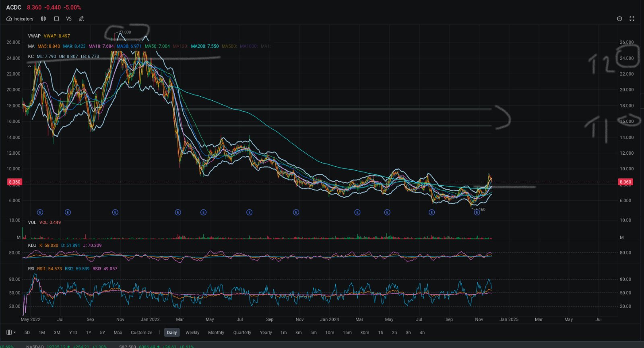Switch to Monthly interval
Image resolution: width=644 pixels, height=348 pixels.
[216, 333]
